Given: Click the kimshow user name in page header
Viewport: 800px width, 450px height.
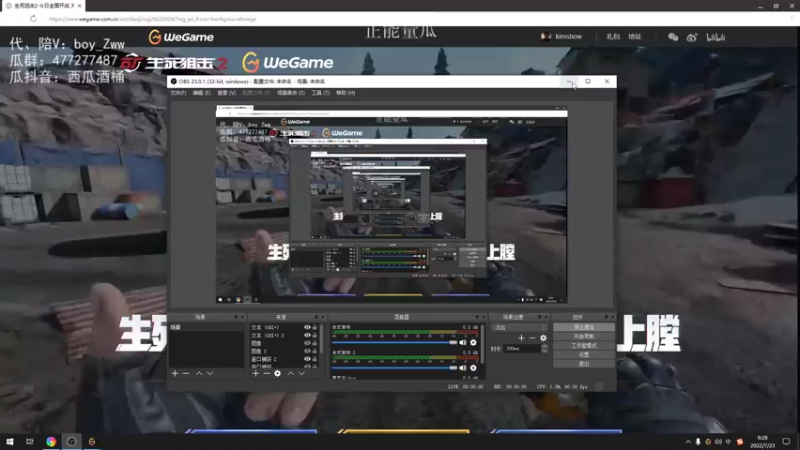Looking at the screenshot, I should tap(568, 37).
